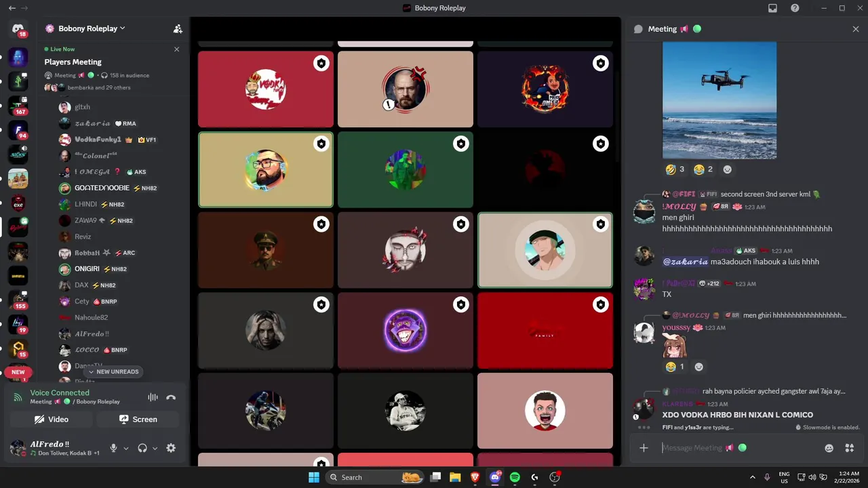Click 'bembarka and 29 others' speakers text
Screen dimensions: 868x488
99,87
